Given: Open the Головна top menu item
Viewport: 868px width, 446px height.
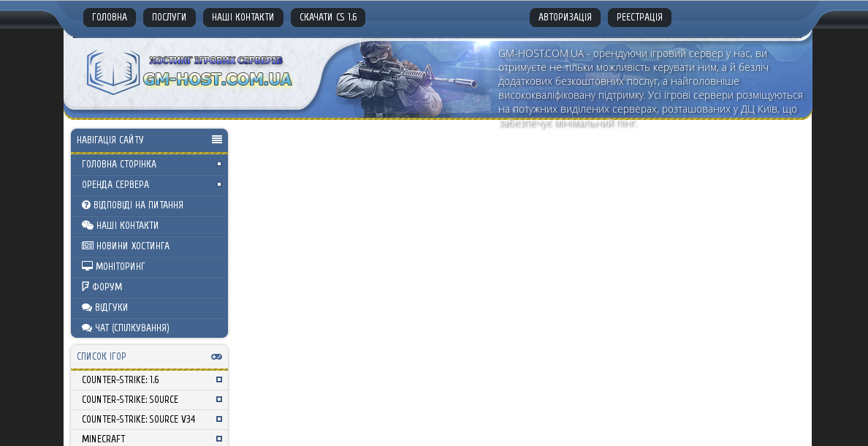Looking at the screenshot, I should (110, 17).
